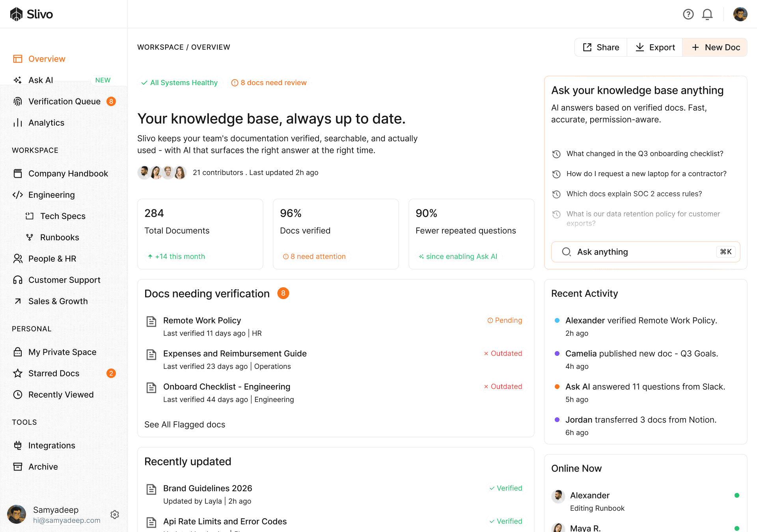Click the Analytics bar chart icon

18,123
